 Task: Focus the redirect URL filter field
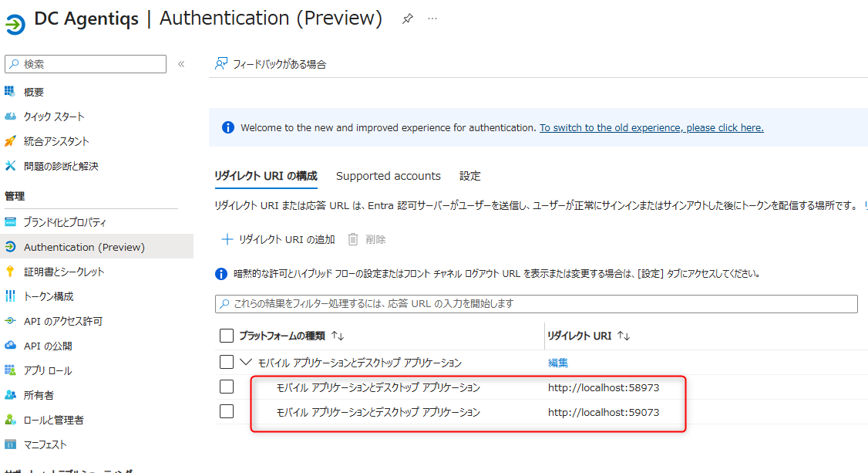click(x=536, y=303)
